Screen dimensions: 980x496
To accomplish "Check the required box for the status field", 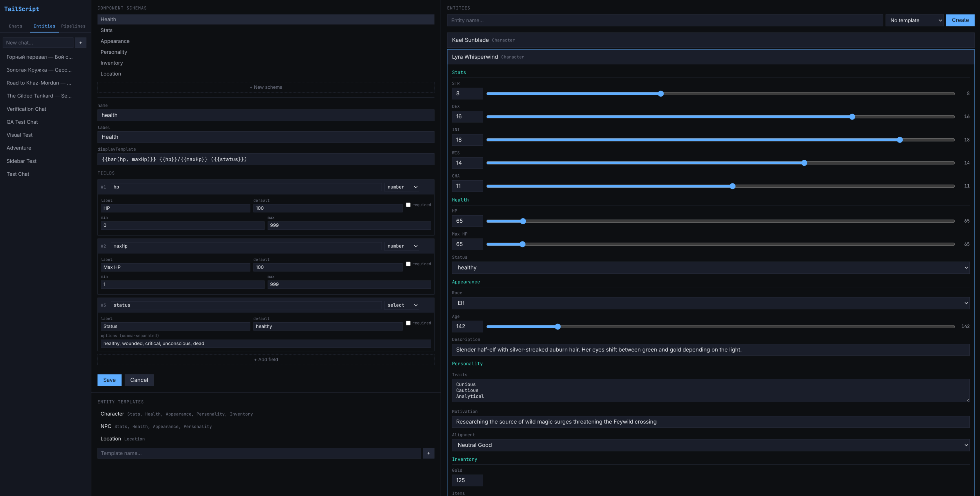I will point(408,323).
